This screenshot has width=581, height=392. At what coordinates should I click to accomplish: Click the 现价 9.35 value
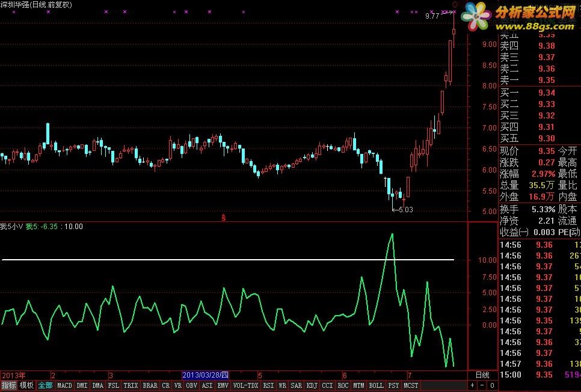(x=547, y=151)
